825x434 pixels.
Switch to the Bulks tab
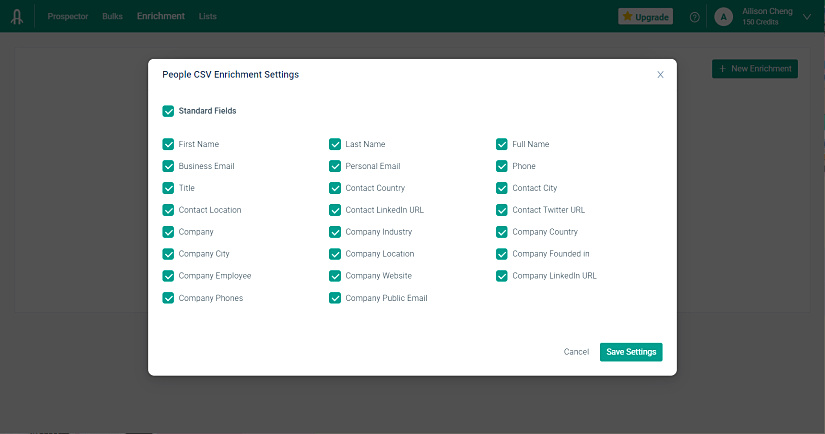112,17
